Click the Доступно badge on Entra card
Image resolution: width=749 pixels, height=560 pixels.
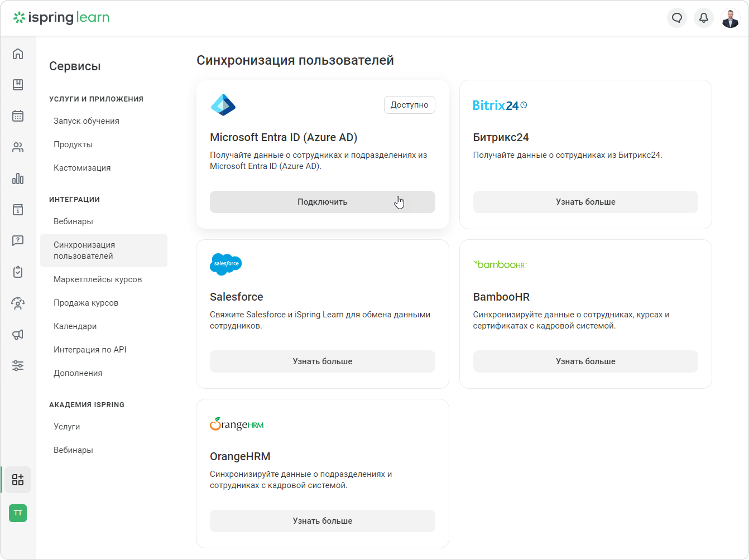coord(410,105)
